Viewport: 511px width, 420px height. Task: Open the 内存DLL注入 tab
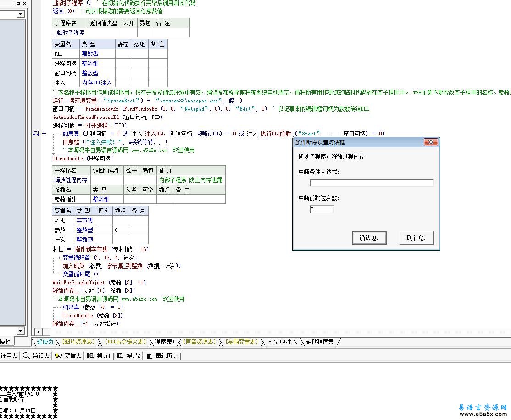pyautogui.click(x=282, y=342)
